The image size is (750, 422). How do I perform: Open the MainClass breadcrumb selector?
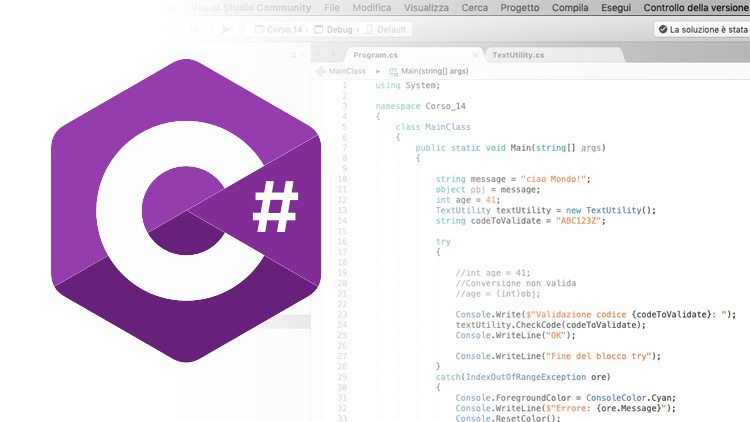347,71
